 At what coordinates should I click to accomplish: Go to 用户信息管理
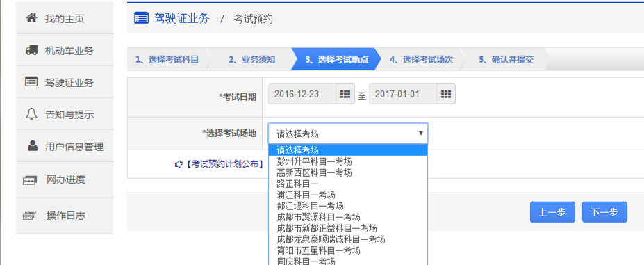(x=74, y=147)
